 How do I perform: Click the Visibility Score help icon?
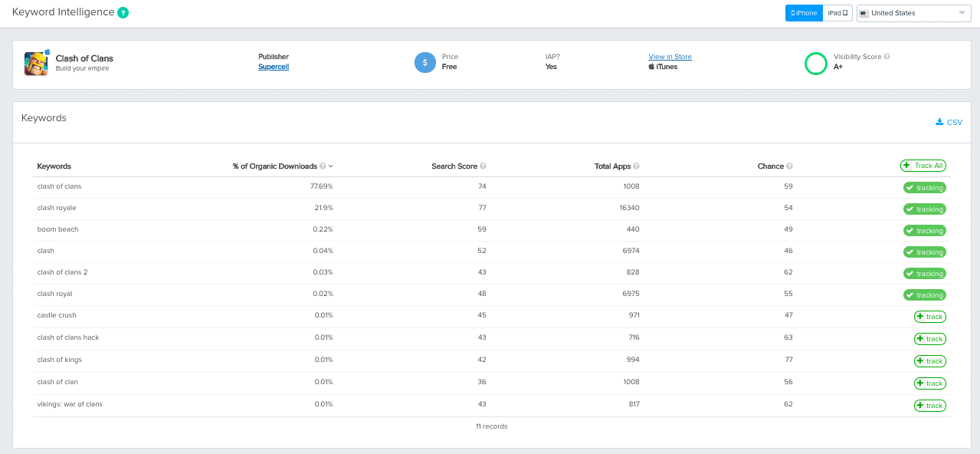click(x=887, y=57)
